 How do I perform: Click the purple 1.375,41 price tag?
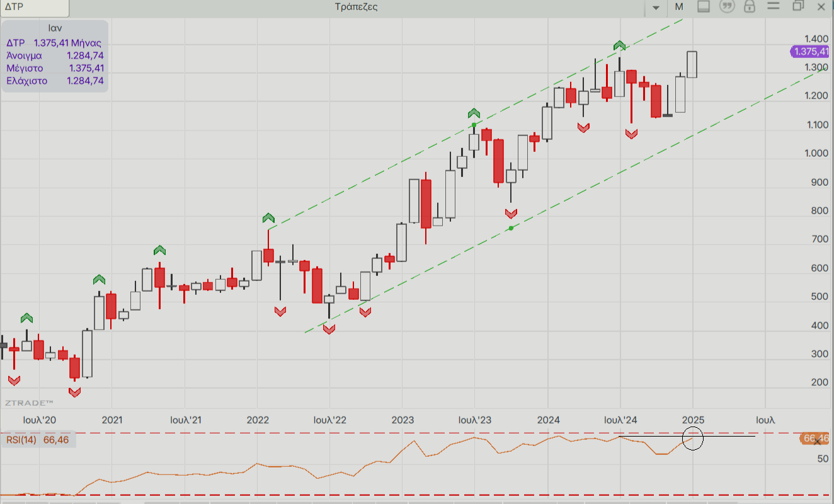811,52
